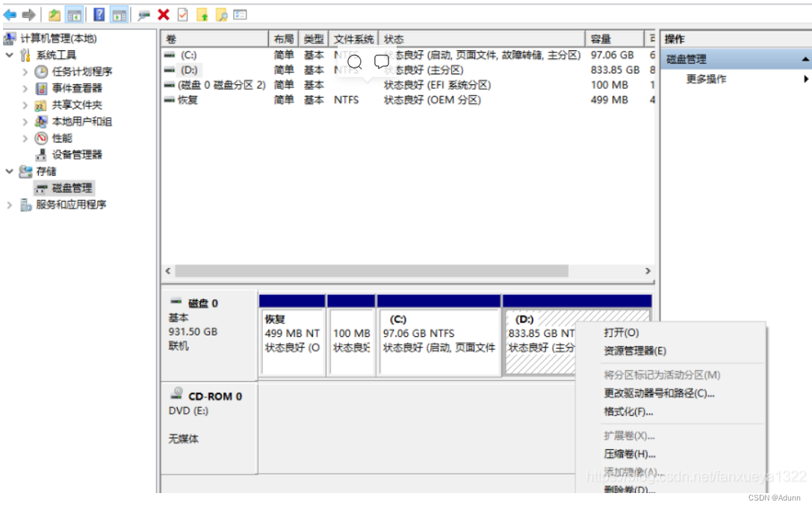The height and width of the screenshot is (508, 812).
Task: Select the 磁盘 0 磁盘分区 2 volume row
Action: (x=408, y=84)
